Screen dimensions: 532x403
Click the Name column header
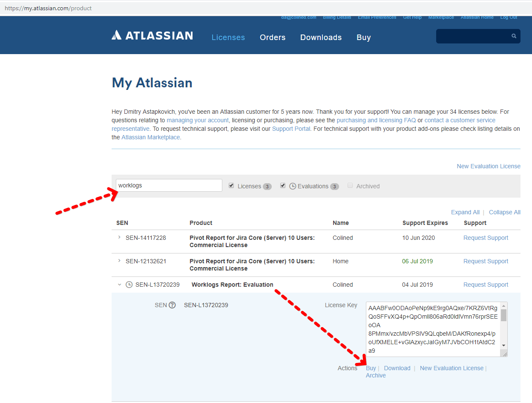[341, 223]
